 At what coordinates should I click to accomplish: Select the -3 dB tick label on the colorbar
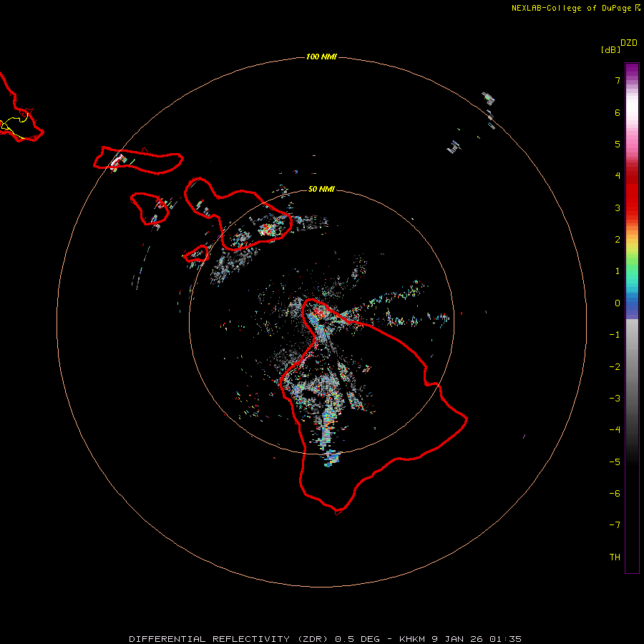pyautogui.click(x=615, y=399)
